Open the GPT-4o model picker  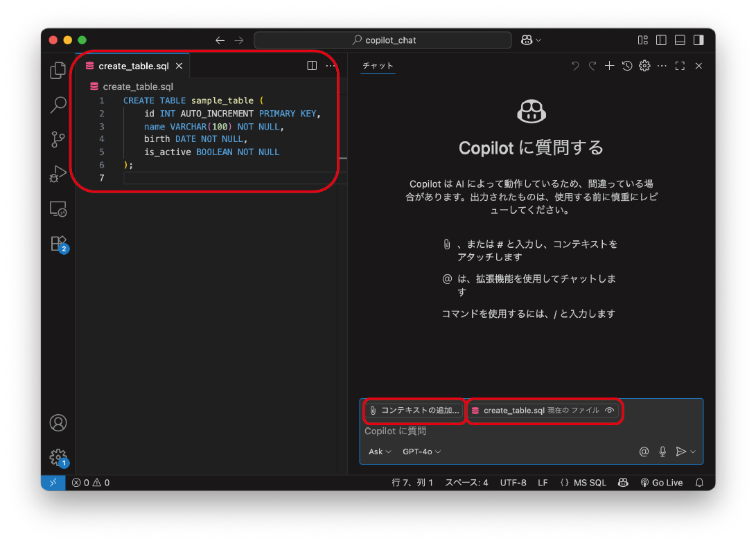pos(421,452)
